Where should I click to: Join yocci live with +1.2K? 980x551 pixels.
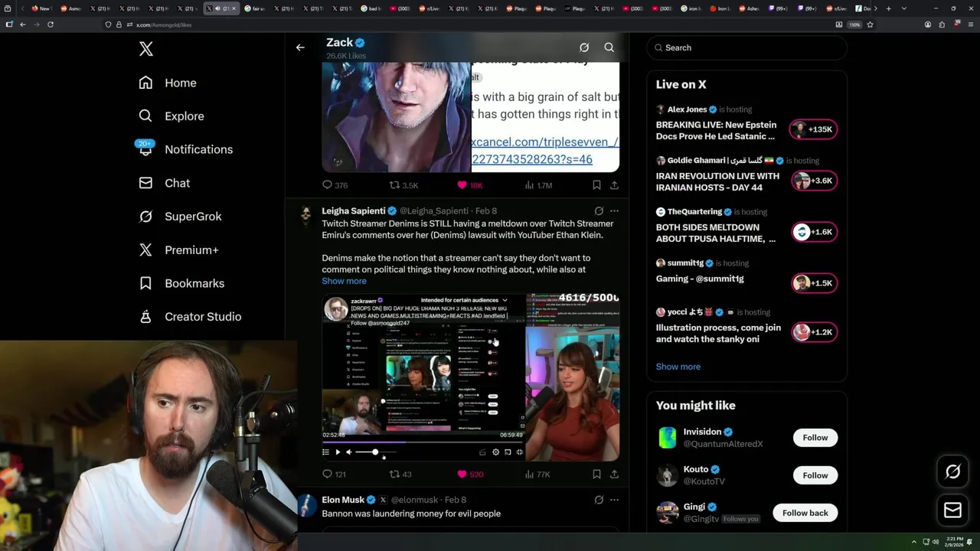tap(814, 332)
